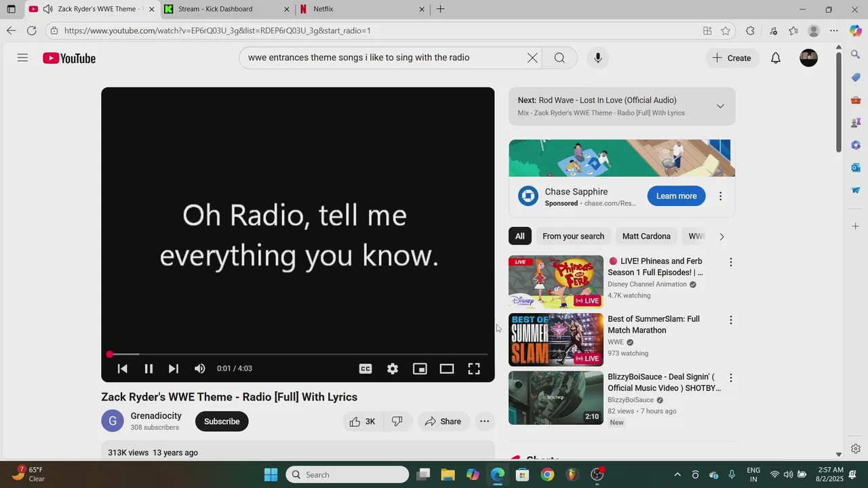Go back in browser history

(x=11, y=30)
